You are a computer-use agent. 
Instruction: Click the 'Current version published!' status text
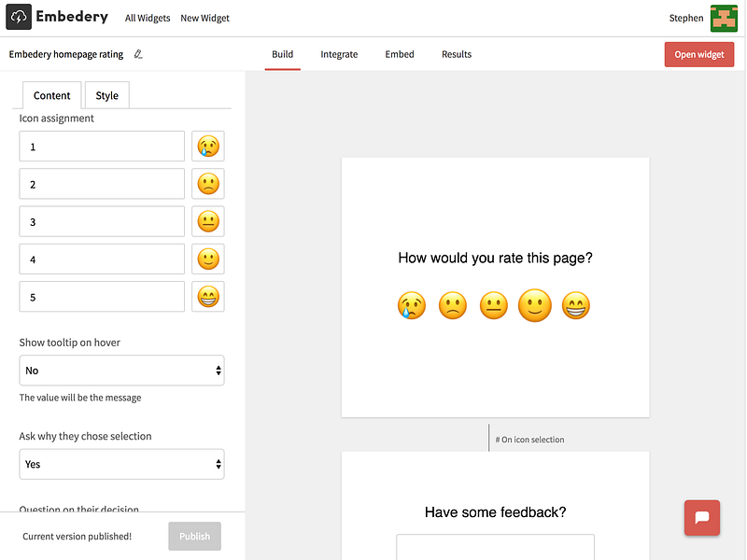point(78,536)
